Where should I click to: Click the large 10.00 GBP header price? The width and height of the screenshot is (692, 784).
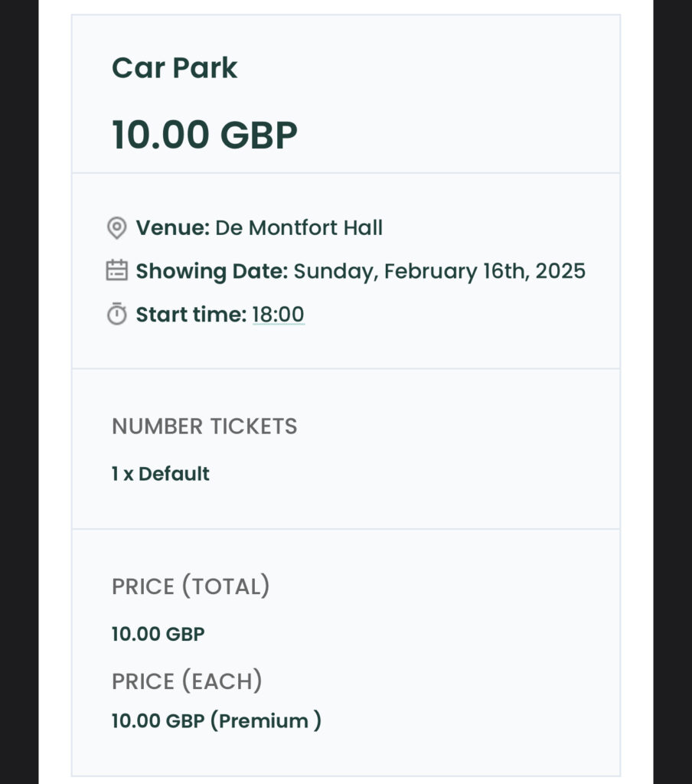click(204, 135)
